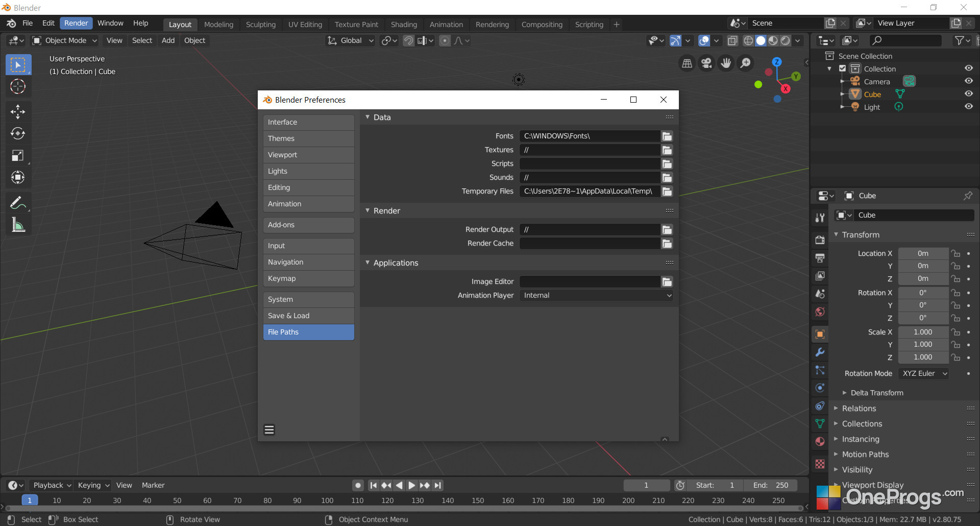The image size is (980, 526).
Task: Toggle snapping magnet in viewport header
Action: [x=408, y=40]
